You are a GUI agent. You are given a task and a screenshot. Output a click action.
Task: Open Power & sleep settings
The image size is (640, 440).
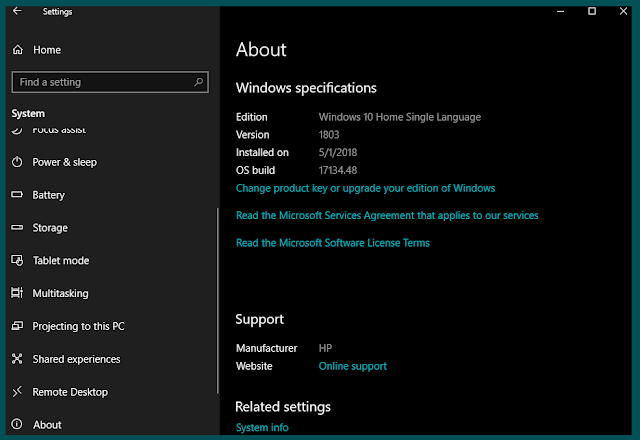click(64, 162)
